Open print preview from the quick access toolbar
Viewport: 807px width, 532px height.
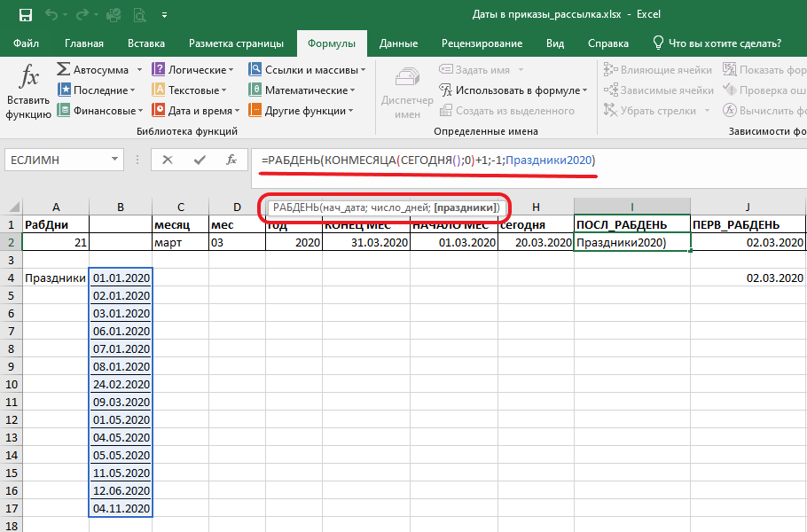click(139, 15)
